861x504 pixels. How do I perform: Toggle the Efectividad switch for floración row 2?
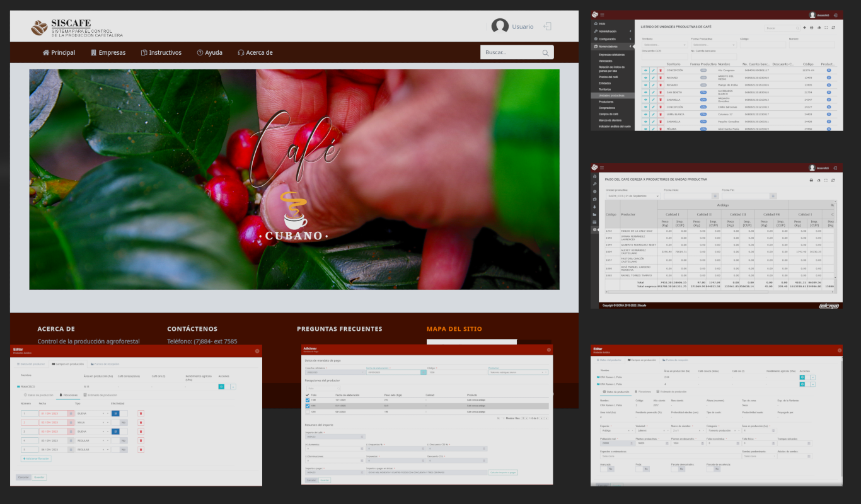[x=120, y=422]
